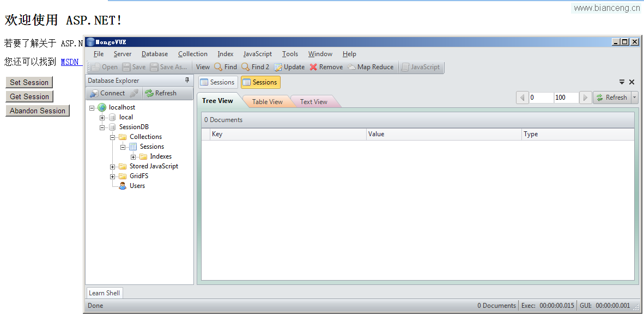Image resolution: width=644 pixels, height=316 pixels.
Task: Switch to the Tree View tab
Action: click(x=218, y=101)
